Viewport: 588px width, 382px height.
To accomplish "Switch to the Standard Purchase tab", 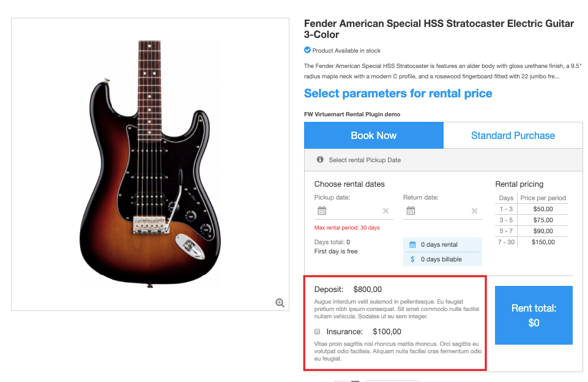I will click(x=513, y=135).
